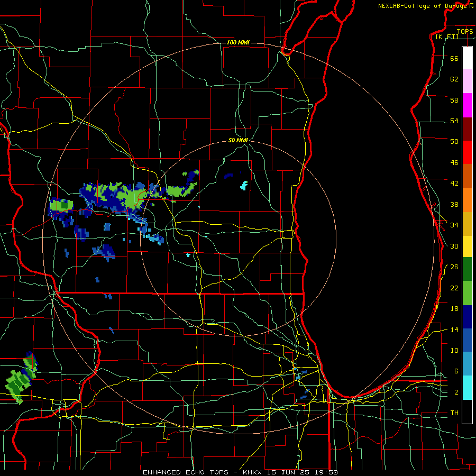Image resolution: width=476 pixels, height=476 pixels.
Task: Click the legend value '50'
Action: (x=454, y=141)
